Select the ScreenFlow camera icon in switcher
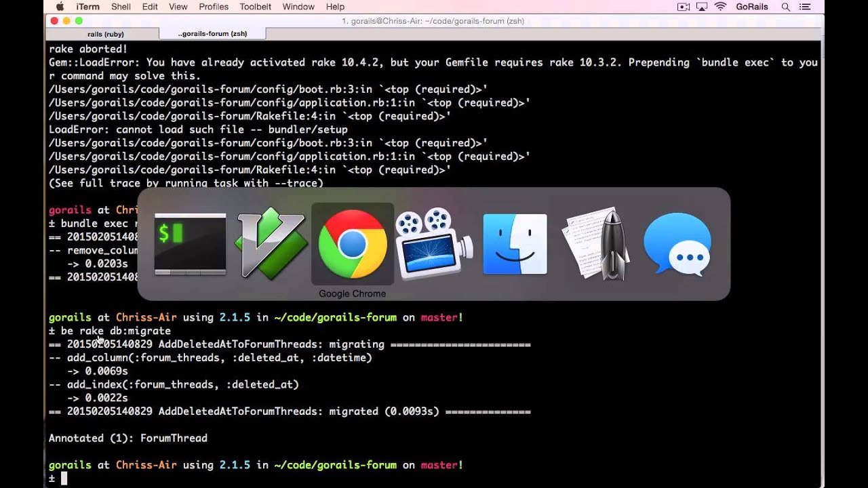868x488 pixels. pos(434,244)
